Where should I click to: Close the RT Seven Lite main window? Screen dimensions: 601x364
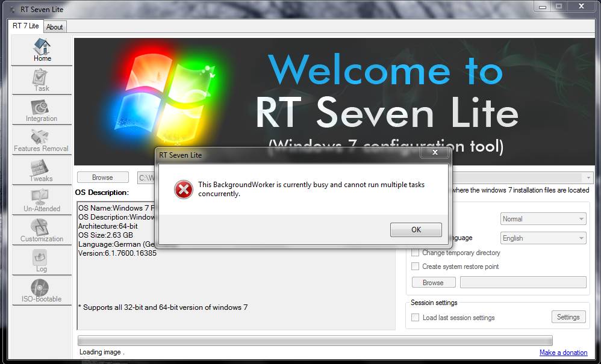[x=582, y=7]
